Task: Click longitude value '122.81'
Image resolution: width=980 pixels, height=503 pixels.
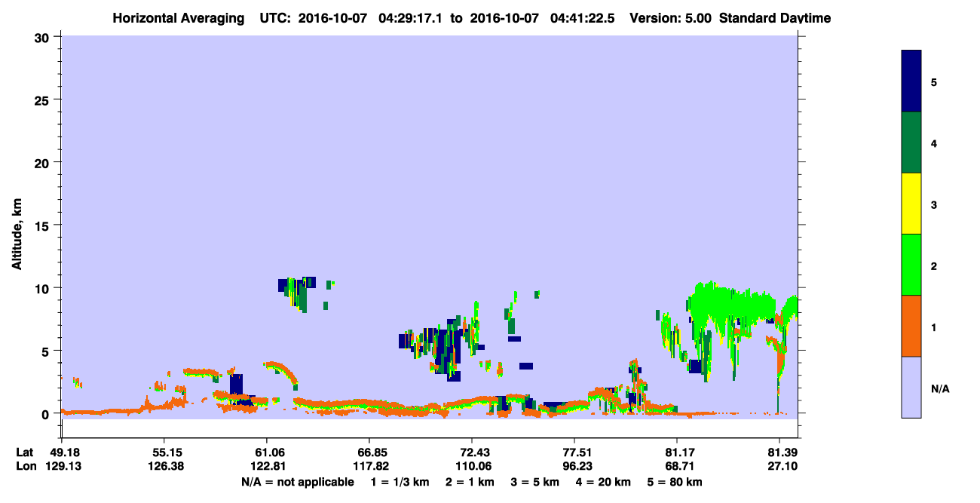Action: coord(267,466)
